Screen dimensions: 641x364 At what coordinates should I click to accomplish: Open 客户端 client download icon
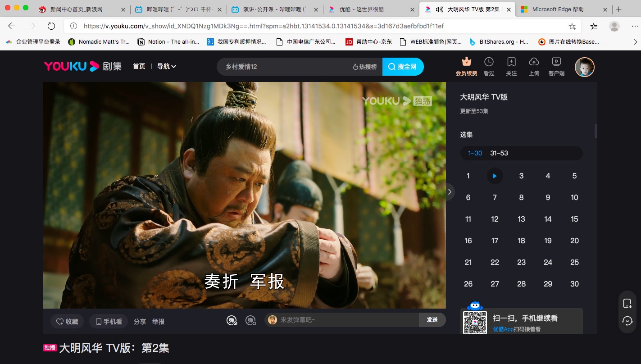coord(556,66)
